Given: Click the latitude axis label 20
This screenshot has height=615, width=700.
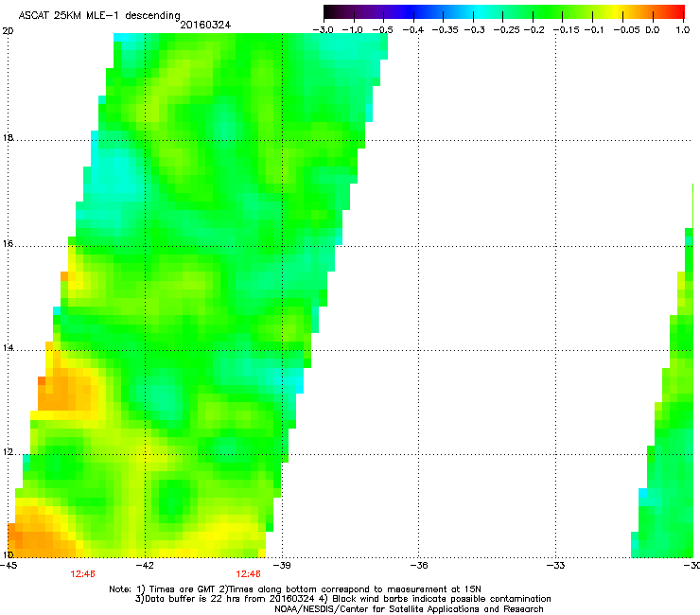Looking at the screenshot, I should [x=8, y=31].
